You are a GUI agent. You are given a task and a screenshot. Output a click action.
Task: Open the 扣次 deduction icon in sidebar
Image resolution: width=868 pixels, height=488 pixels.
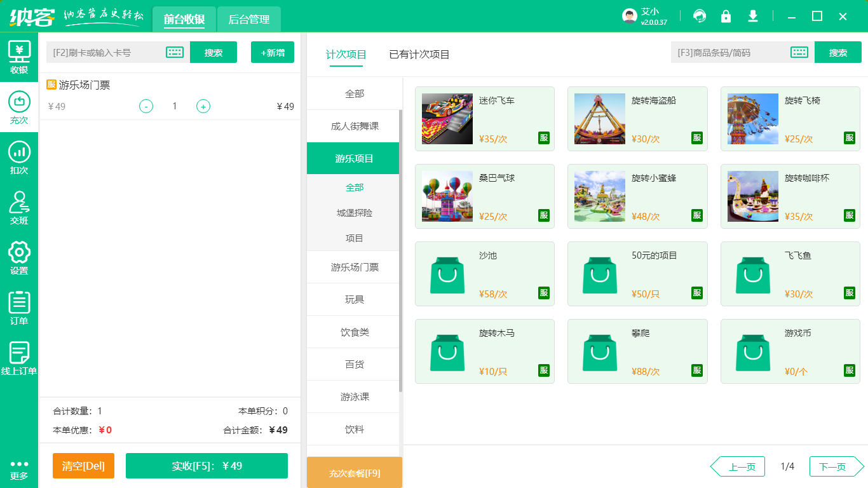click(19, 158)
